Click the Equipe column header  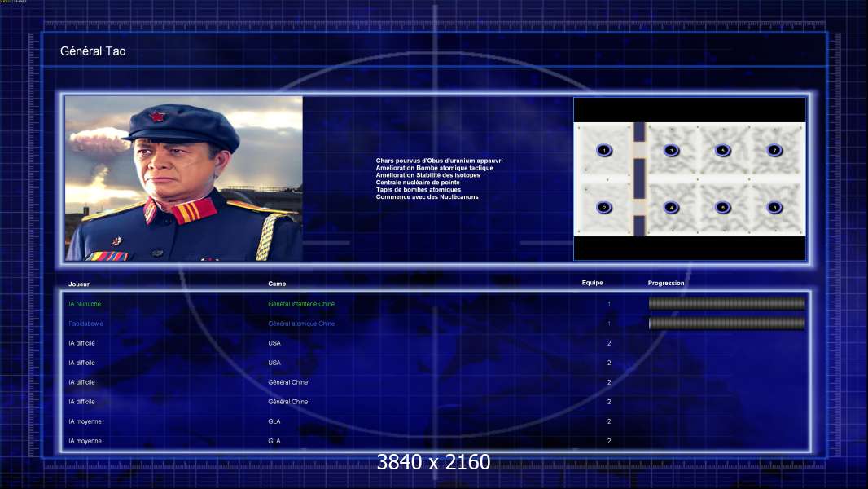pyautogui.click(x=592, y=283)
